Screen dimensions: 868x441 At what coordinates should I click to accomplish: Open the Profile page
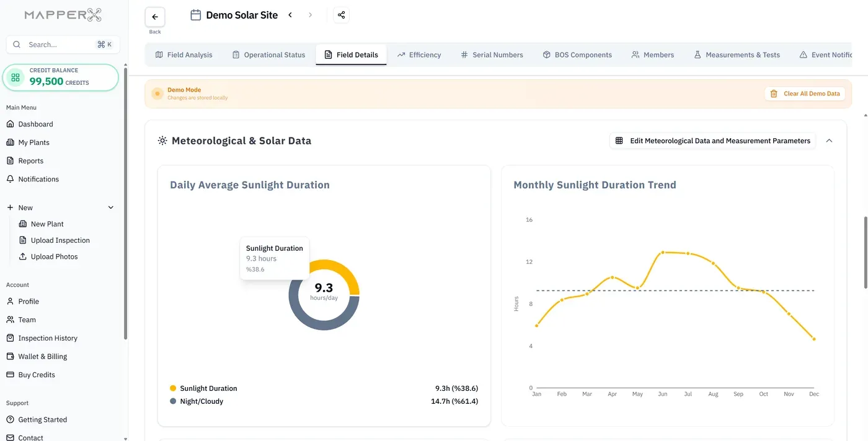point(29,302)
